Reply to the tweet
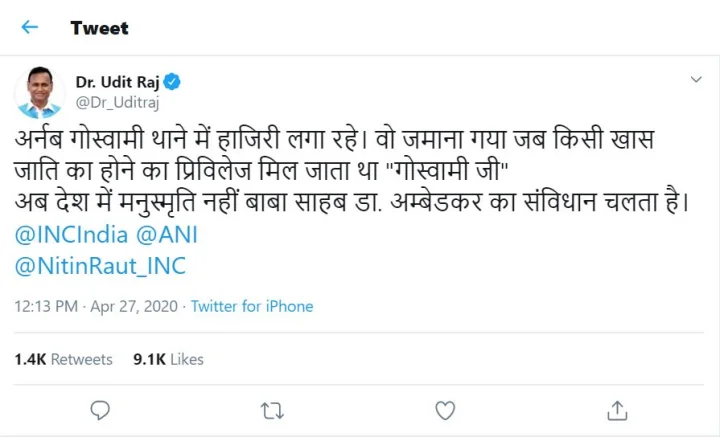The height and width of the screenshot is (437, 720). click(x=99, y=410)
